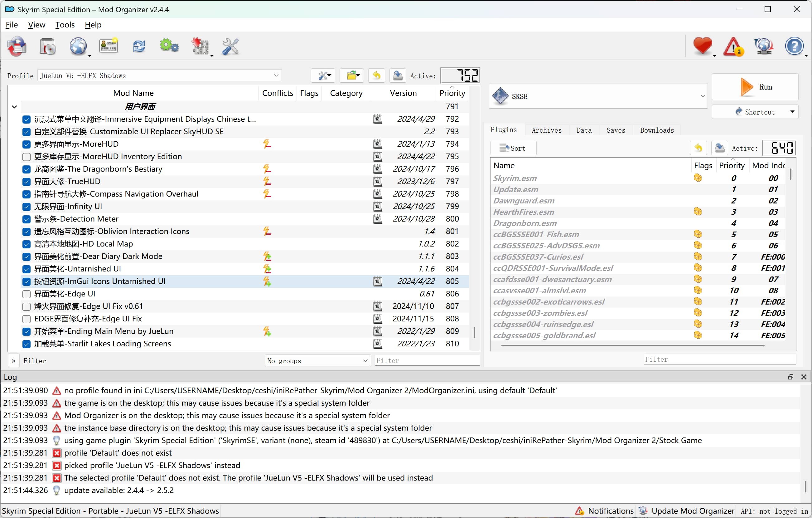Open the Profile dropdown
This screenshot has width=812, height=518.
[x=160, y=76]
